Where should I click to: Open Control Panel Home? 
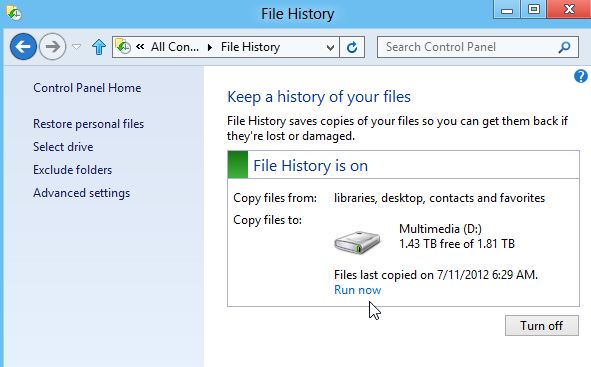pos(87,88)
